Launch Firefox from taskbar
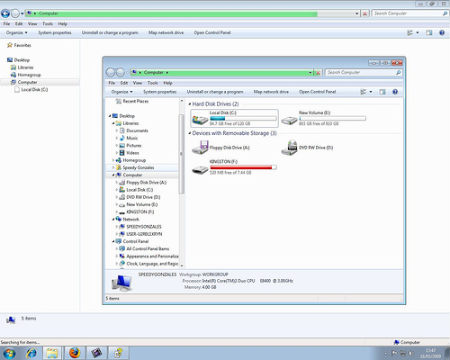The height and width of the screenshot is (360, 450). click(74, 353)
